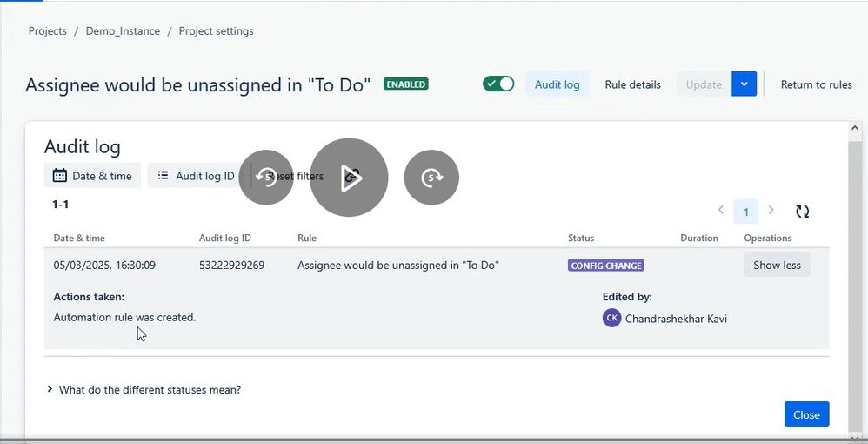Image resolution: width=868 pixels, height=444 pixels.
Task: Click Return to rules link
Action: (x=816, y=84)
